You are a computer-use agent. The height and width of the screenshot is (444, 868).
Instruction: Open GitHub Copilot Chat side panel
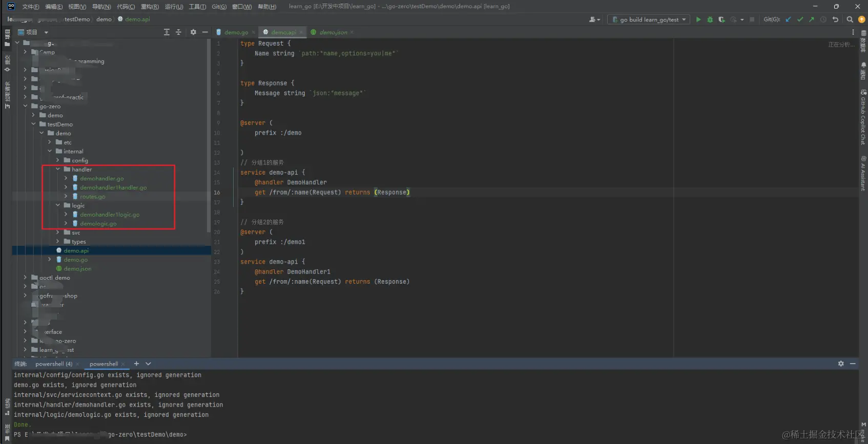863,117
